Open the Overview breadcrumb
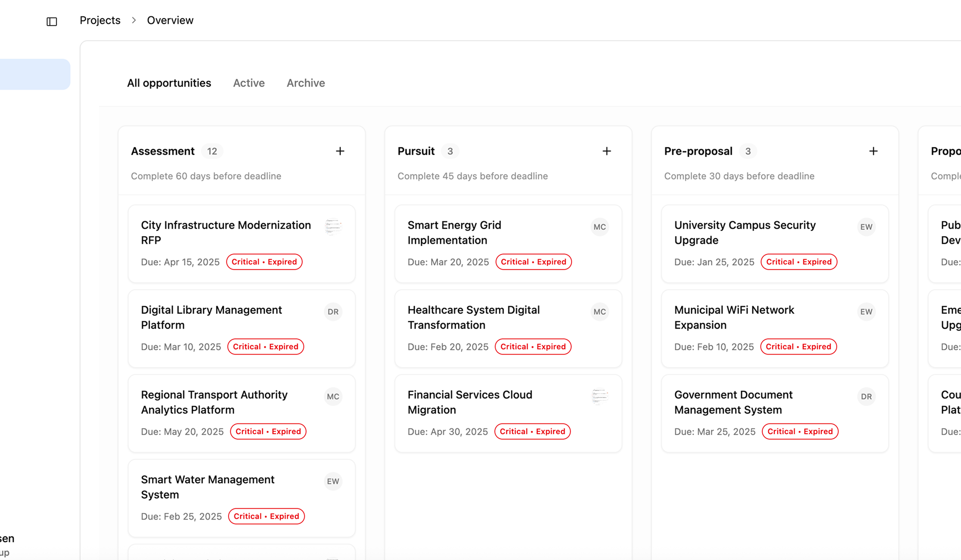 [x=170, y=20]
